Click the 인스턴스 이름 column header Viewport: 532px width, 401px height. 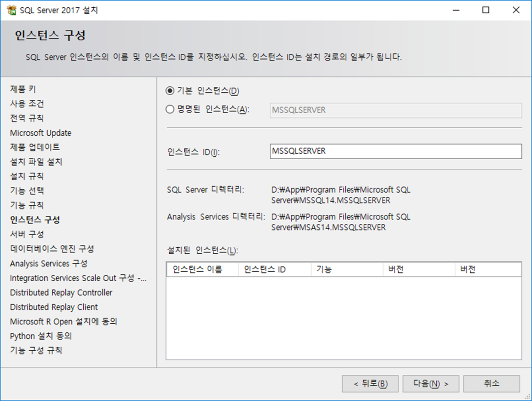(x=202, y=270)
